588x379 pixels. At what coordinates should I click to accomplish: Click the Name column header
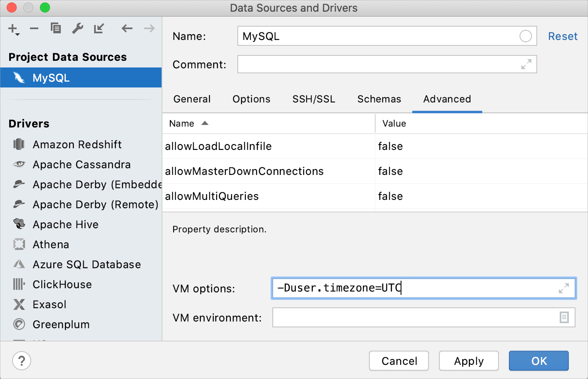point(269,123)
